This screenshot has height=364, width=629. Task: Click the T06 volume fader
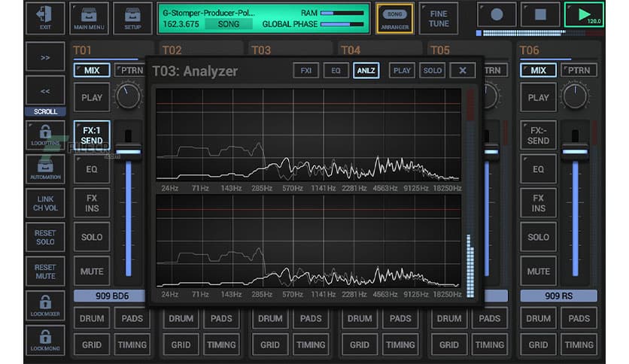[x=576, y=151]
